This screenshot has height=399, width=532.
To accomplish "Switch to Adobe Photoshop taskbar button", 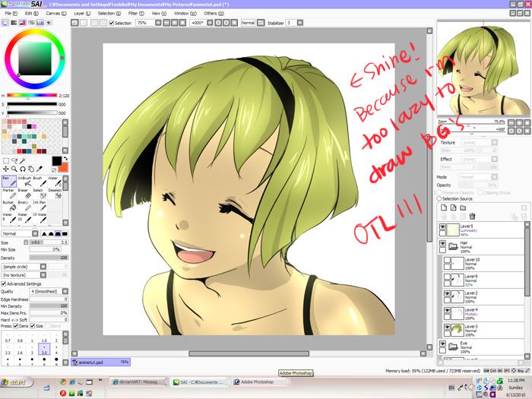I will pos(260,382).
